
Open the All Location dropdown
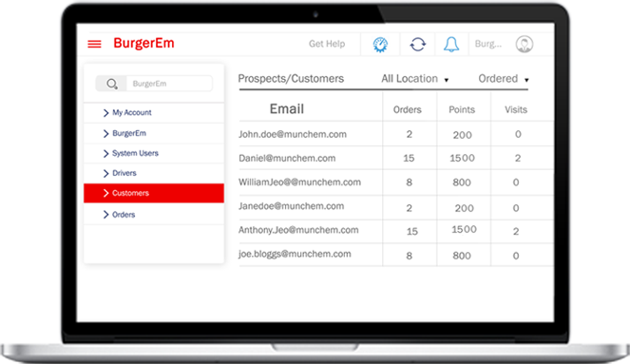point(414,79)
